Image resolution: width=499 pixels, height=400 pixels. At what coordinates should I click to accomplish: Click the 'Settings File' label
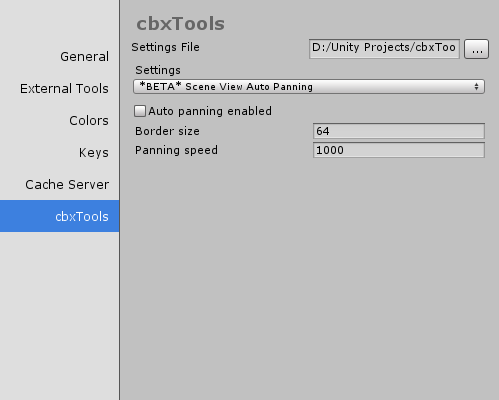coord(165,47)
